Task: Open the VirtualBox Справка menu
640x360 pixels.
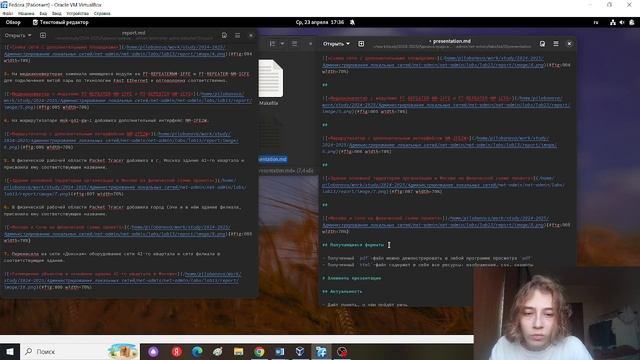Action: click(102, 13)
